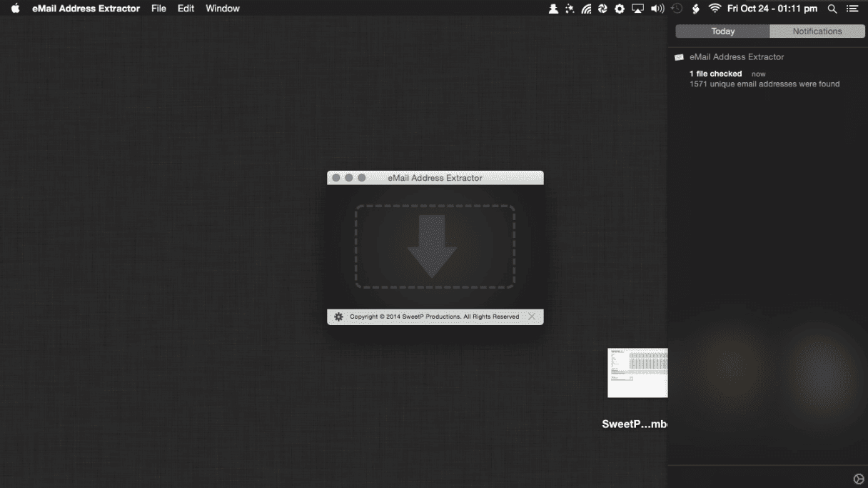Click the Copyright 2014 SweetP Productions text
The height and width of the screenshot is (488, 868).
pyautogui.click(x=434, y=317)
